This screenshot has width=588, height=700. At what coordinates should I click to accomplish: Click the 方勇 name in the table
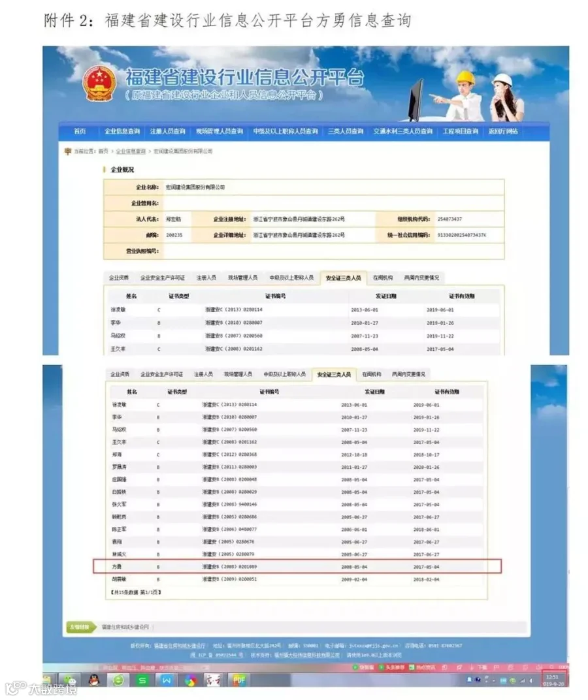click(116, 567)
